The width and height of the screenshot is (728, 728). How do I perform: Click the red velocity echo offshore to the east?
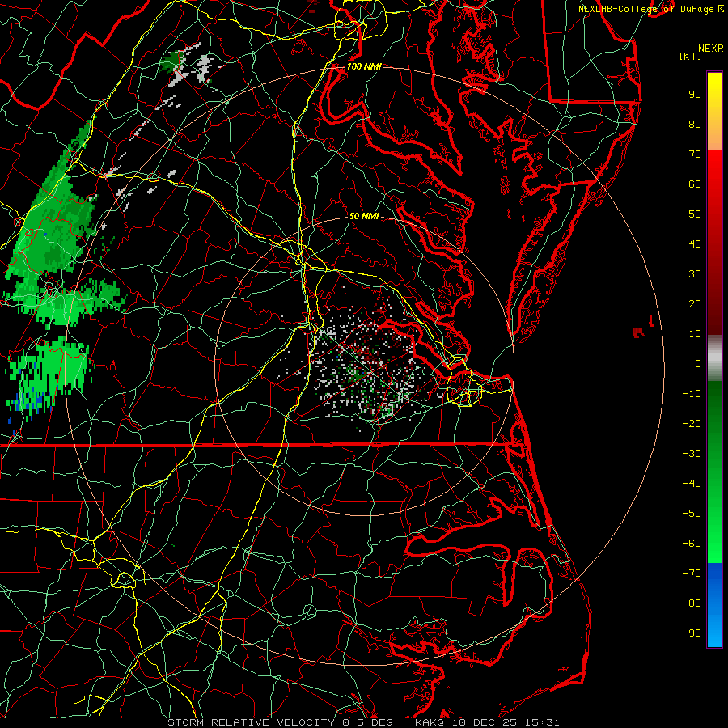click(639, 332)
